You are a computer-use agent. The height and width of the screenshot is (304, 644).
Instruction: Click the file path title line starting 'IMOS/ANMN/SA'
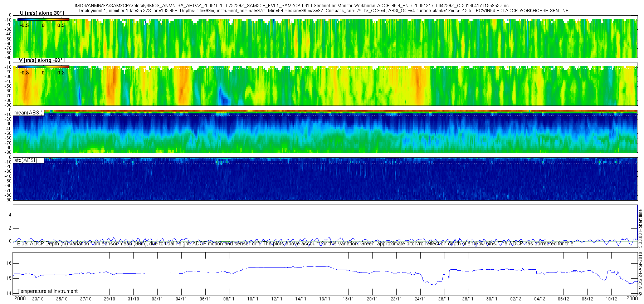tap(292, 6)
